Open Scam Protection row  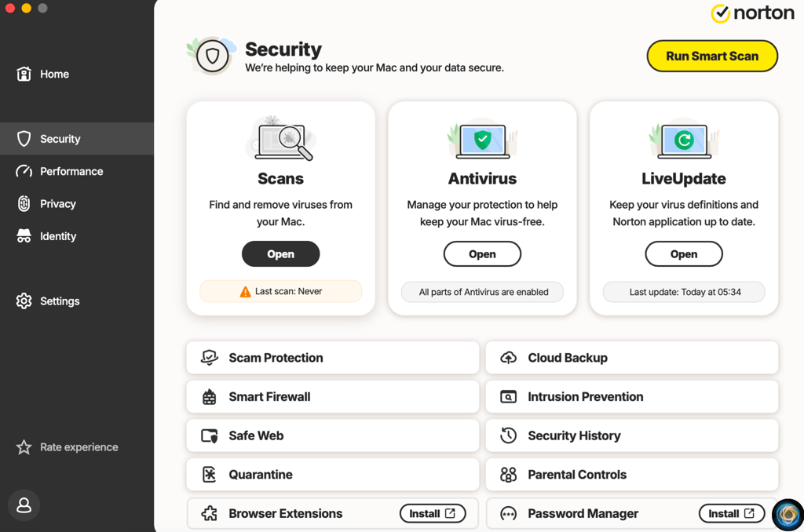333,357
